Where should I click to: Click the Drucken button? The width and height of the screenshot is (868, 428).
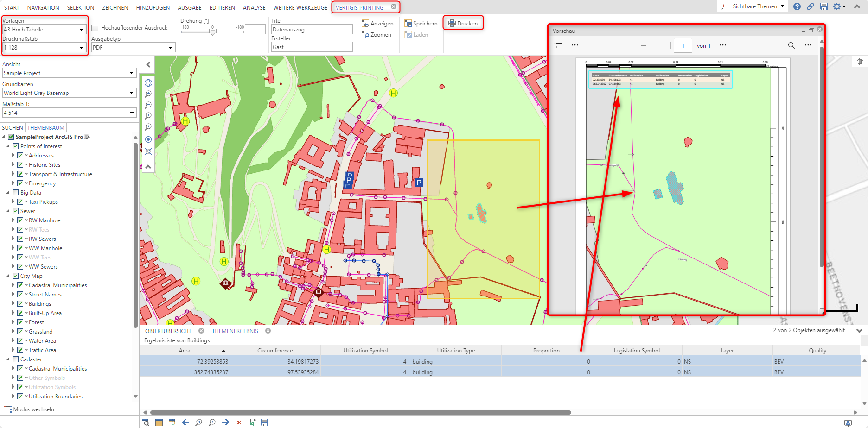click(x=463, y=24)
